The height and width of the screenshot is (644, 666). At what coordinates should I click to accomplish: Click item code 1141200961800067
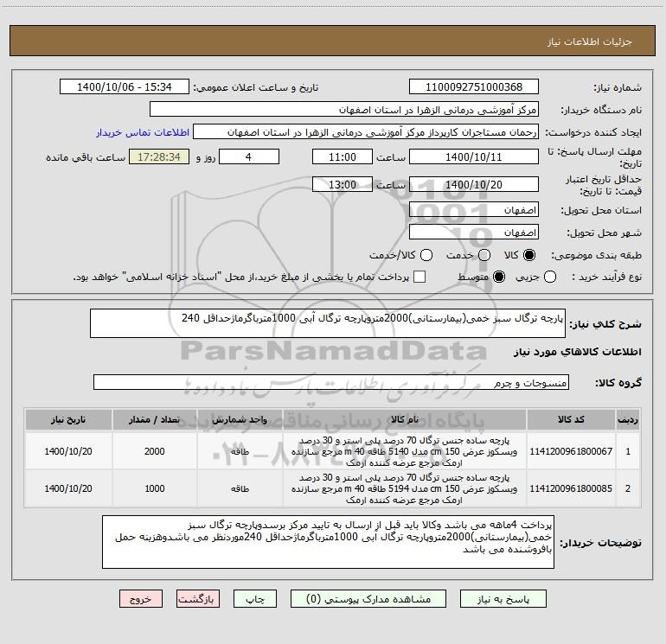click(x=571, y=451)
